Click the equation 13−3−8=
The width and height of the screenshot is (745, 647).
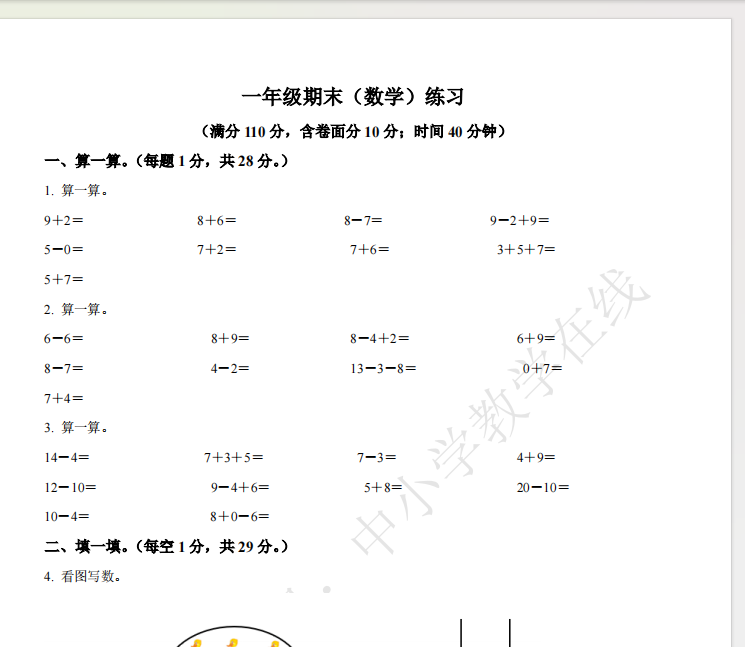point(383,368)
